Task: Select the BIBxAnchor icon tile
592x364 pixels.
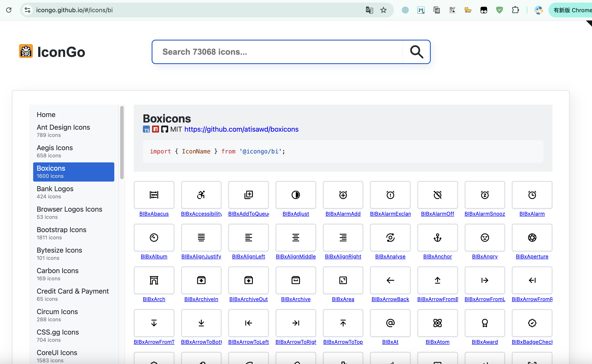Action: click(437, 238)
